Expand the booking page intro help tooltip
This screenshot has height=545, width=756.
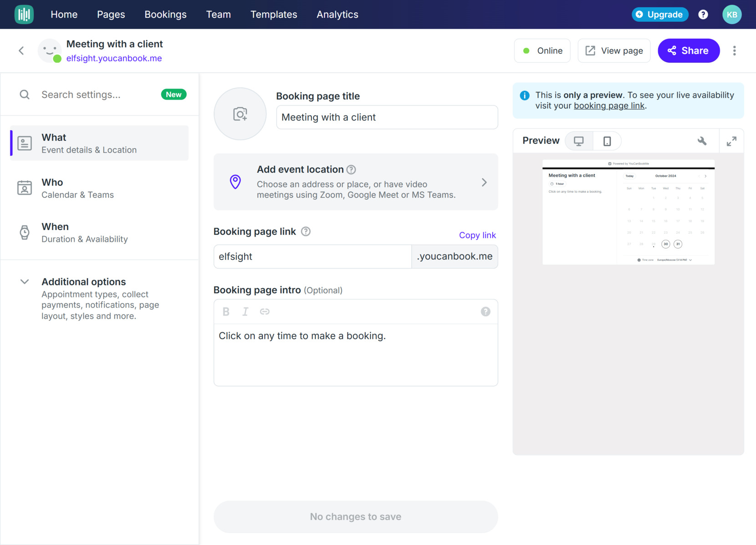pyautogui.click(x=485, y=311)
